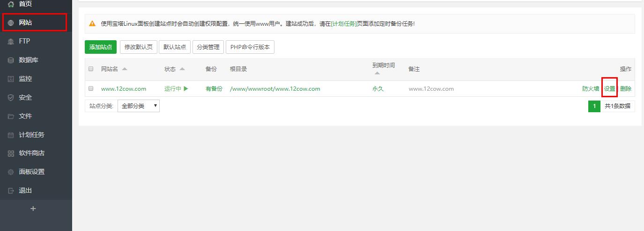Viewport: 644px width, 231px height.
Task: Click the FTP sidebar icon
Action: (11, 41)
